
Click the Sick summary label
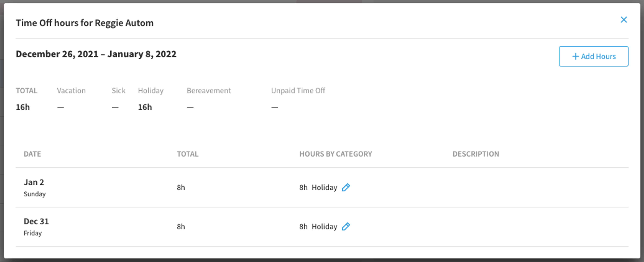119,90
